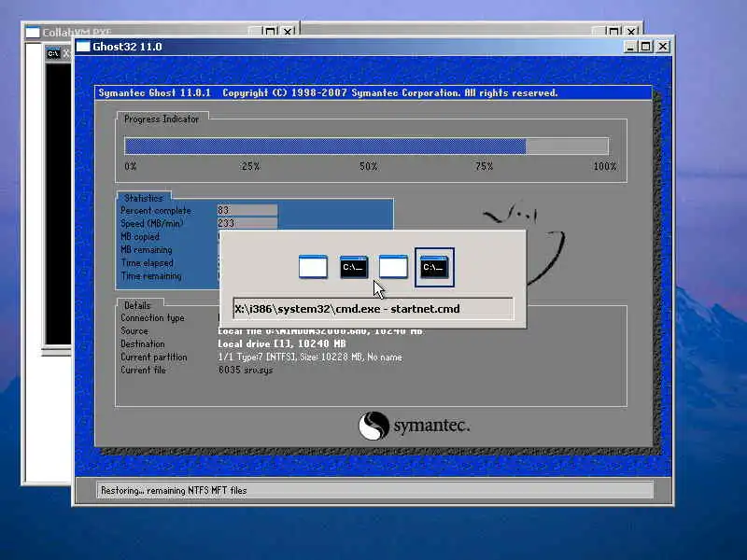The image size is (747, 560).
Task: Click the Current partition NTFS details text
Action: (310, 357)
